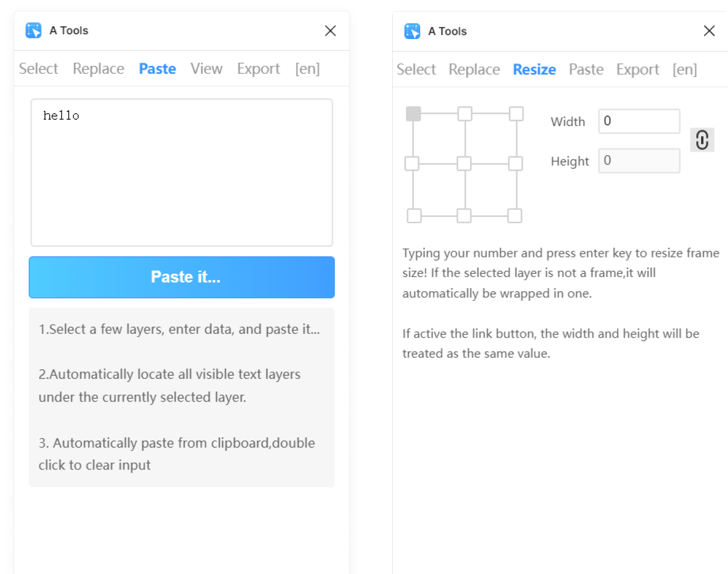Focus the Height input field
The height and width of the screenshot is (574, 728).
tap(639, 161)
